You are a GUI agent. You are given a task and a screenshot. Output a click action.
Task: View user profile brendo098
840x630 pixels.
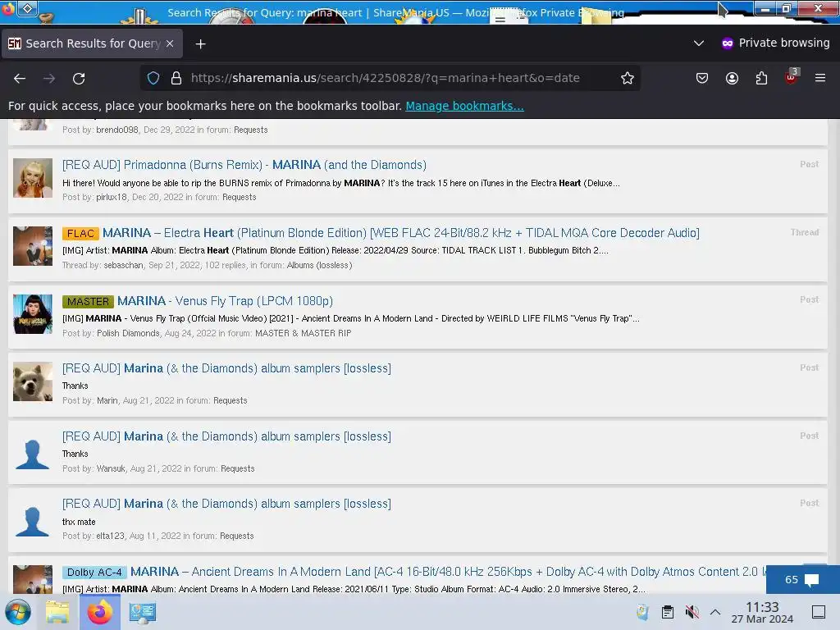point(117,130)
